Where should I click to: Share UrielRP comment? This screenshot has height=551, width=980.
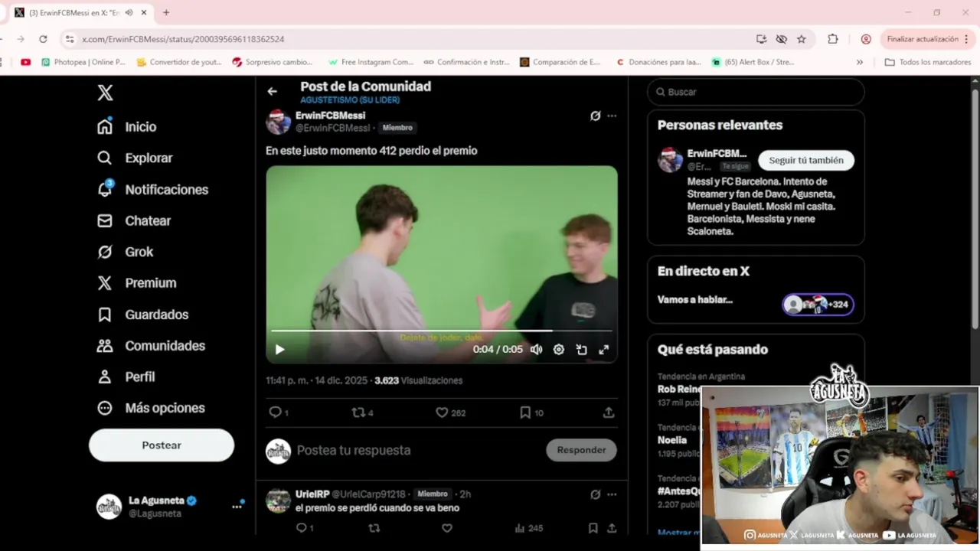tap(612, 528)
